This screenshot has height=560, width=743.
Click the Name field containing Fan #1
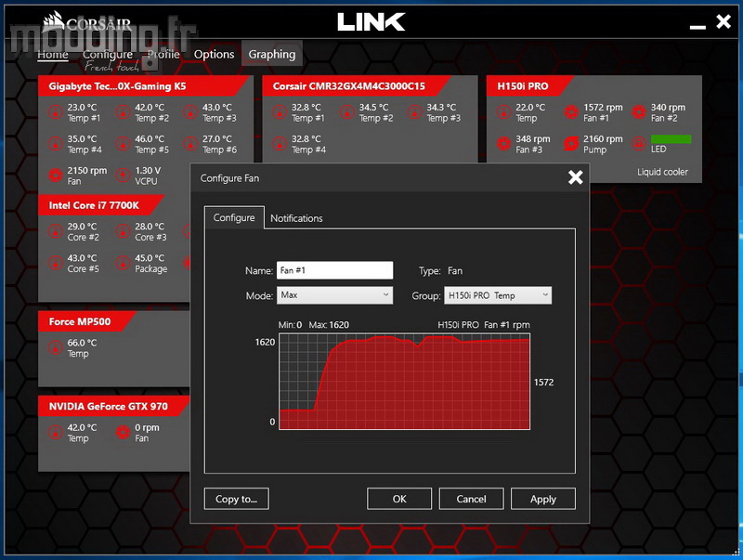(334, 270)
